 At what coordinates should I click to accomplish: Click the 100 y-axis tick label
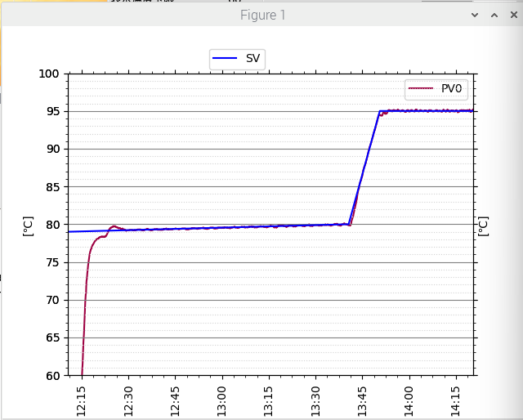coord(48,74)
